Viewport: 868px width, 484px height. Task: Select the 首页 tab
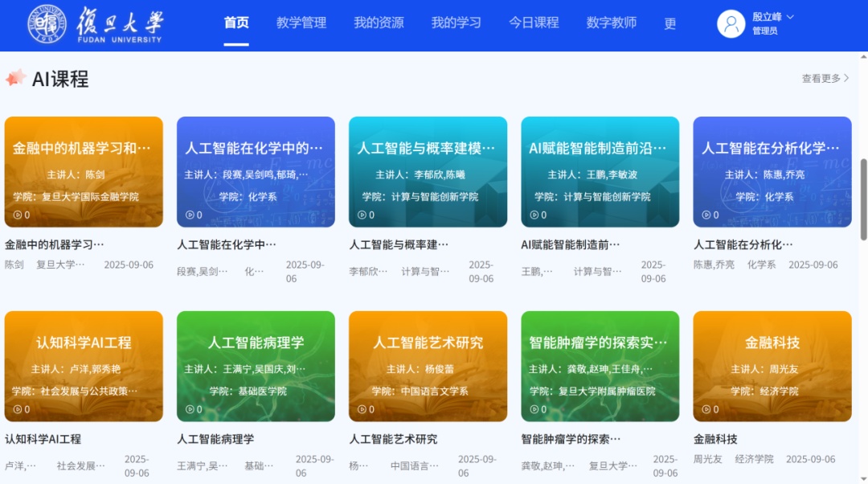point(235,24)
